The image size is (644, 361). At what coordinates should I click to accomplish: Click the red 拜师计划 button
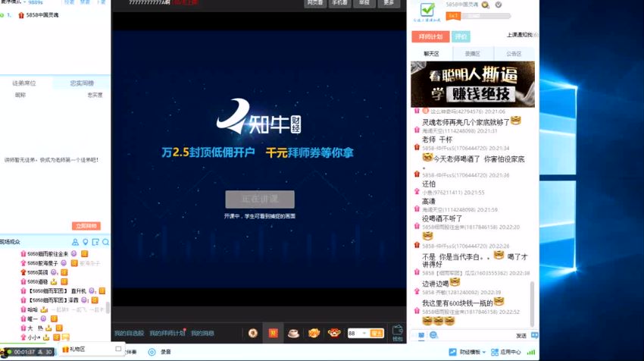click(430, 36)
